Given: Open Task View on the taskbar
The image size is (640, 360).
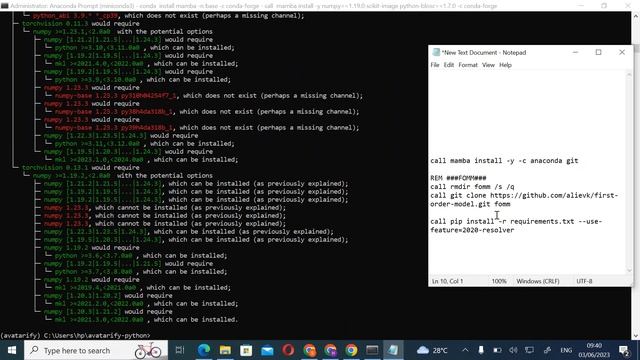Looking at the screenshot, I should point(180,350).
